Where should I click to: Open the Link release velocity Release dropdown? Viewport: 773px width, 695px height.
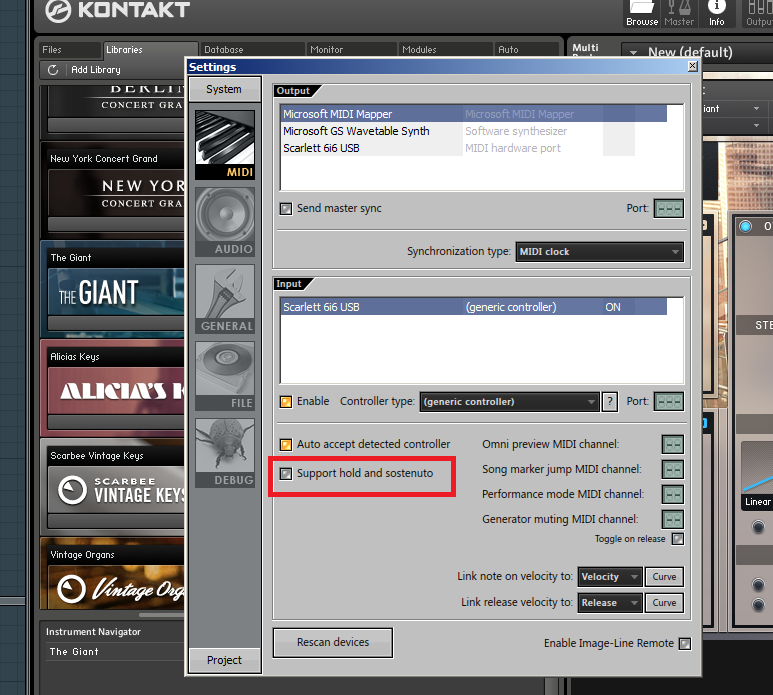click(x=610, y=603)
